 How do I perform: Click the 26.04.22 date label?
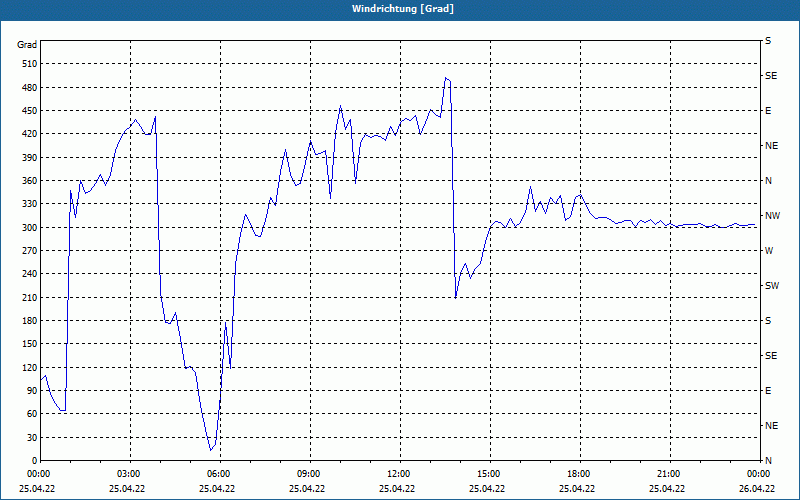pyautogui.click(x=757, y=488)
